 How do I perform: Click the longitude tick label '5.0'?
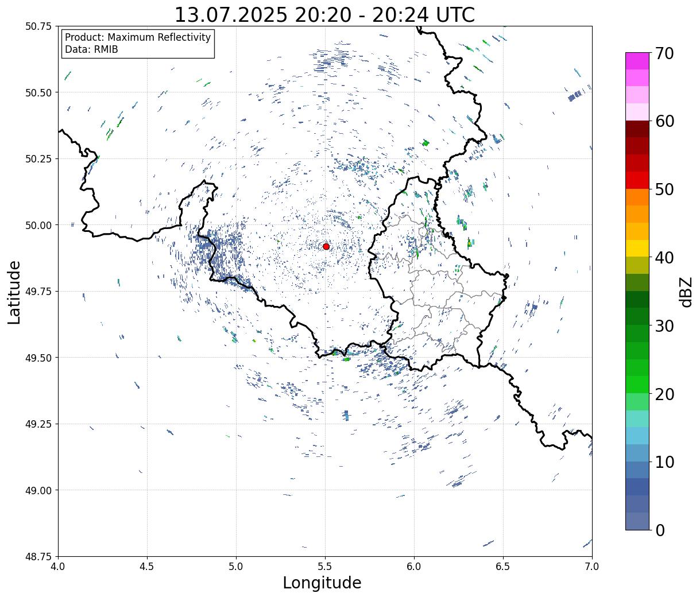tap(236, 567)
